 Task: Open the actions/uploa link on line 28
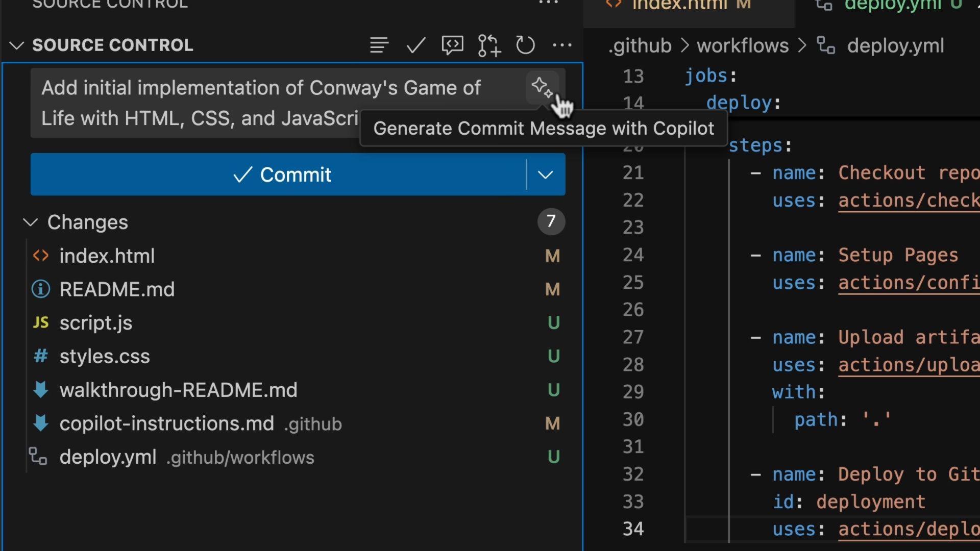909,365
